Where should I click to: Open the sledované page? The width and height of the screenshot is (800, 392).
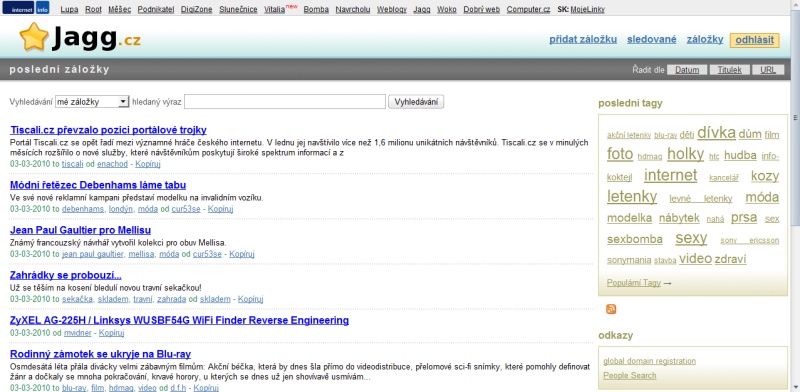tap(652, 39)
